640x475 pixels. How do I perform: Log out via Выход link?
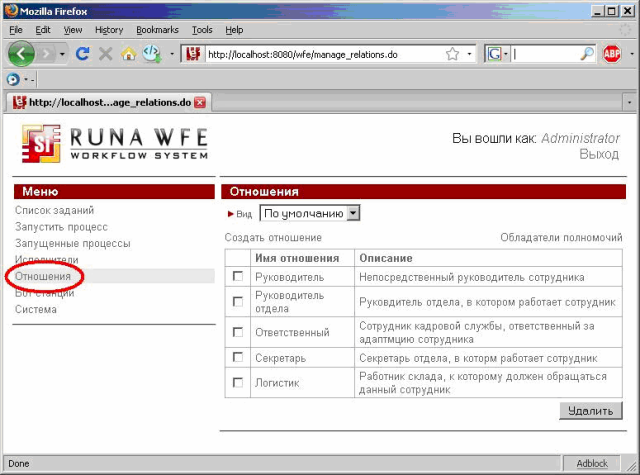[599, 154]
